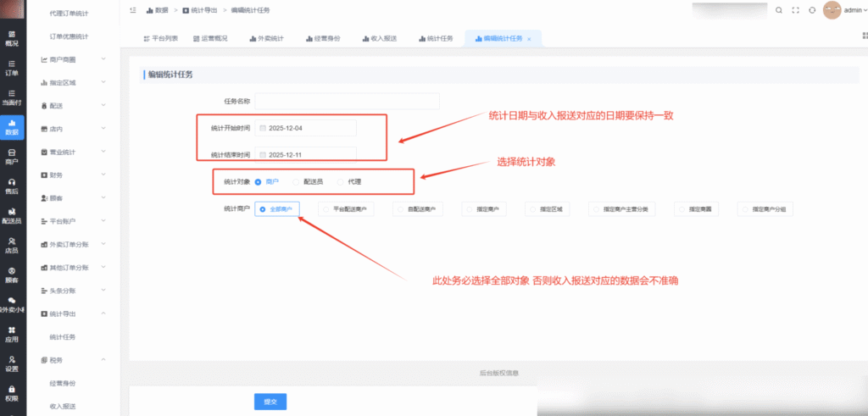Open 应用 apps in left sidebar
The height and width of the screenshot is (416, 868).
[x=12, y=335]
